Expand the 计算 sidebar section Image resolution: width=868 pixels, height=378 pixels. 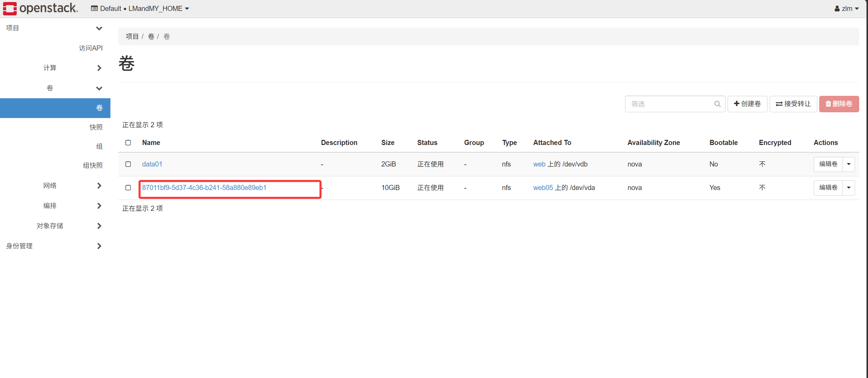coord(55,68)
